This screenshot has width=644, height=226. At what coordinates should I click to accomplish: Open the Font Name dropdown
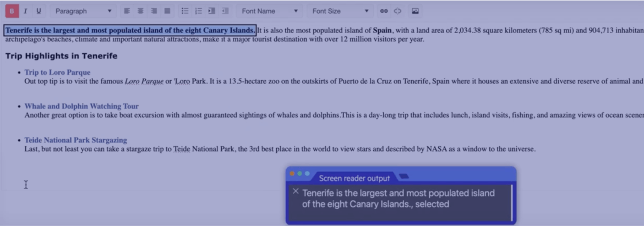pos(270,11)
